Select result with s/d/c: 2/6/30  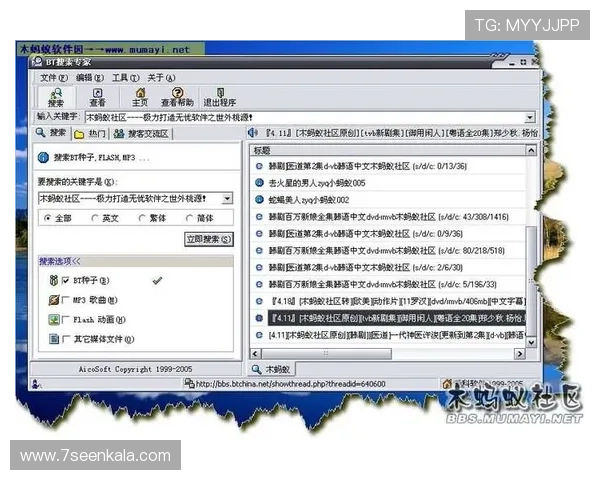tap(388, 267)
